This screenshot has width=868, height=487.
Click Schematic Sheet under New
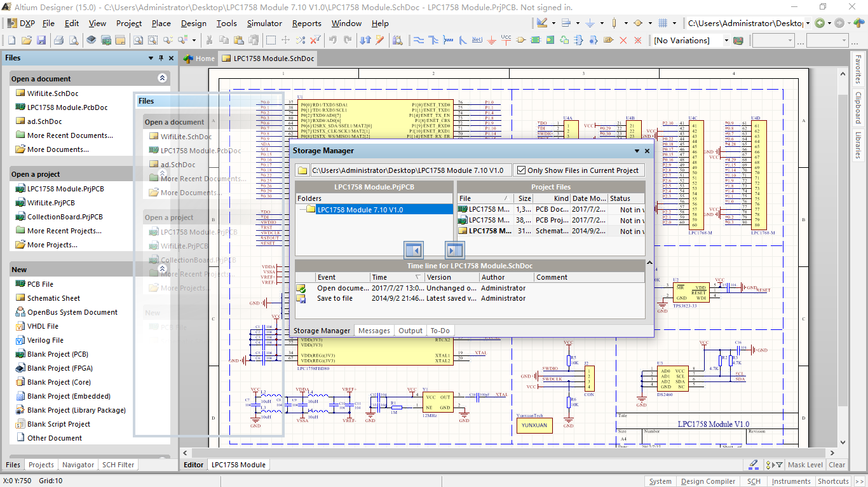53,298
